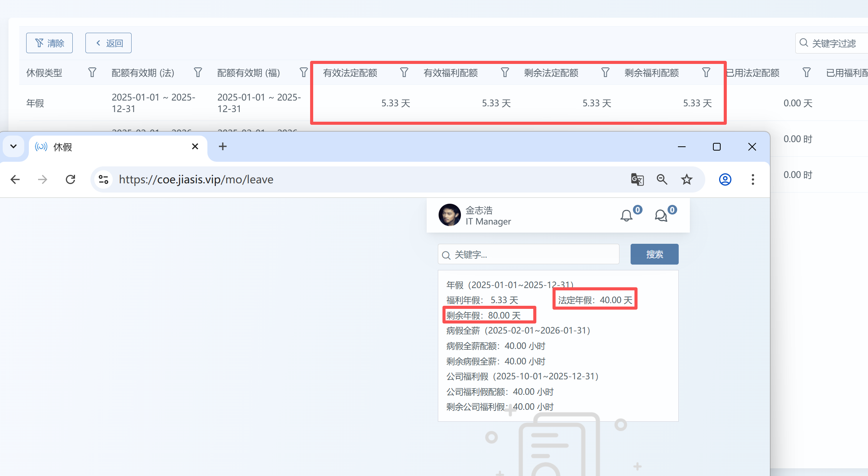This screenshot has height=476, width=868.
Task: Open a new browser tab
Action: (x=222, y=146)
